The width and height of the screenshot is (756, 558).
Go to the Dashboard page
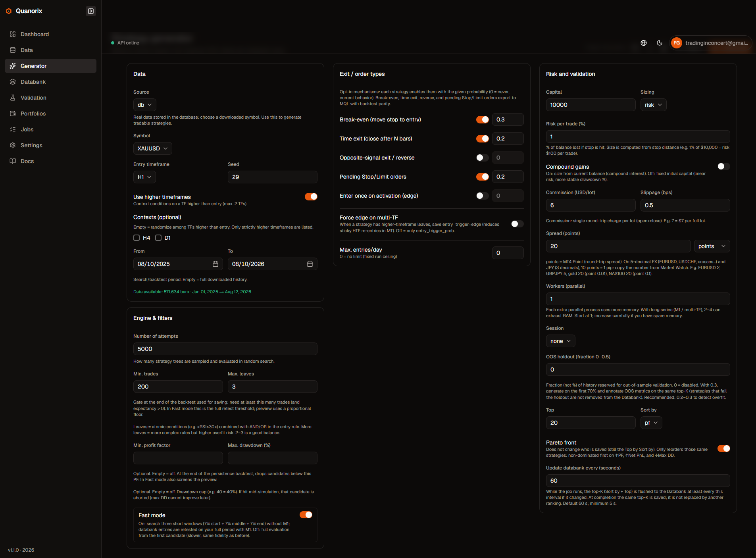(x=50, y=34)
